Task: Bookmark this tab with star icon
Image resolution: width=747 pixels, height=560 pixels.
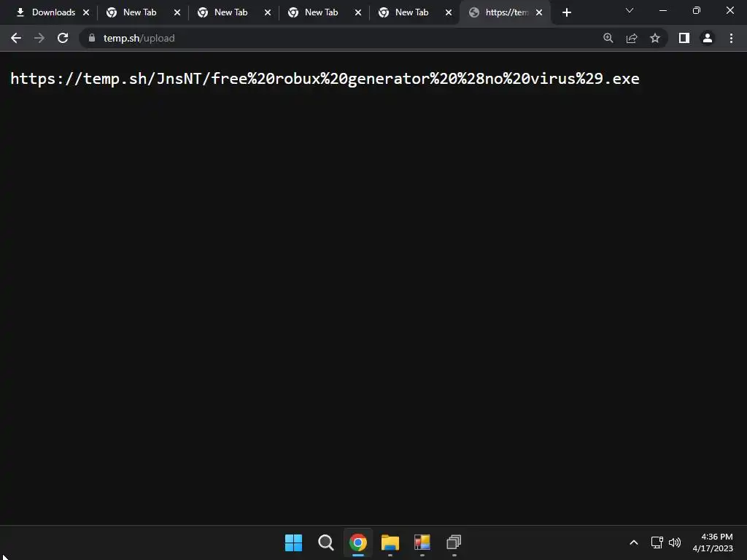Action: [x=655, y=38]
